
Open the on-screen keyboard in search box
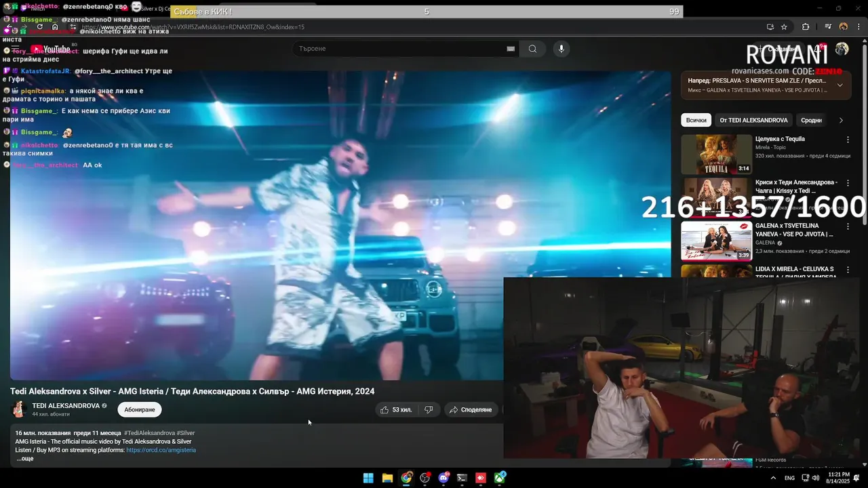tap(511, 49)
